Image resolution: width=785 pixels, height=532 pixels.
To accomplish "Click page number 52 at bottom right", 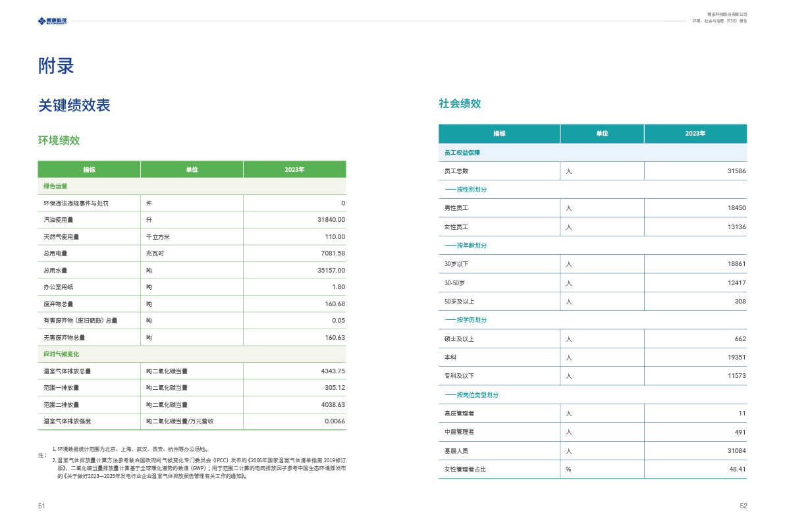I will click(744, 506).
